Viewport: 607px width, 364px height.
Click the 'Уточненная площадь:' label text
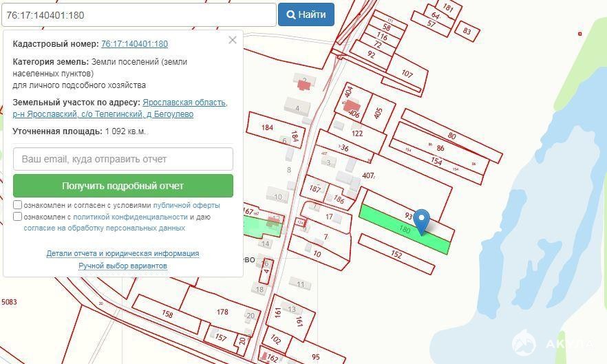[x=57, y=131]
